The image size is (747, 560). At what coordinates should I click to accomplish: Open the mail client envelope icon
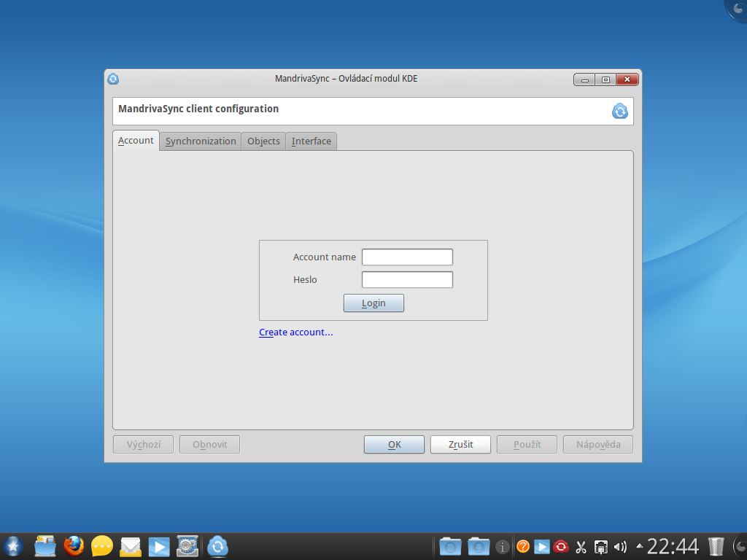point(131,547)
